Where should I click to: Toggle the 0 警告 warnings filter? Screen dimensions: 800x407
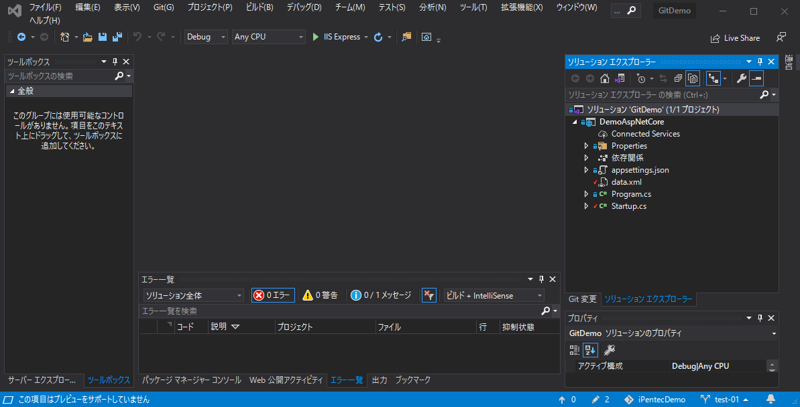(320, 295)
